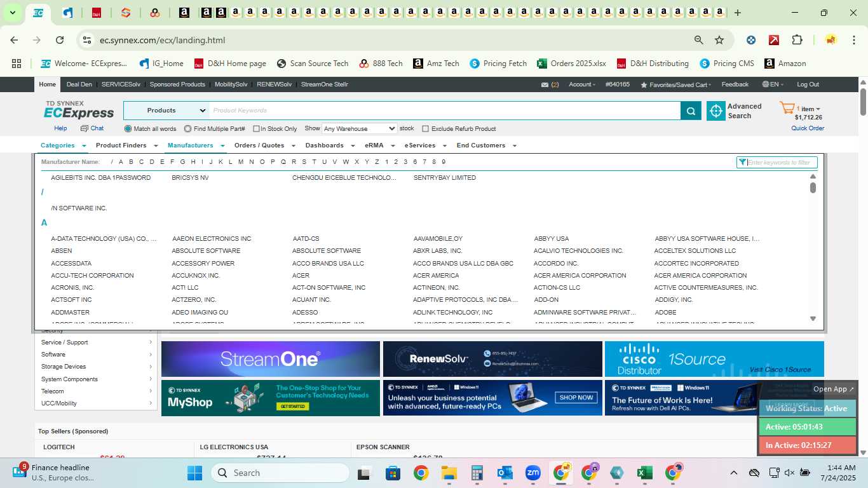Open the Chat icon link

pyautogui.click(x=92, y=128)
